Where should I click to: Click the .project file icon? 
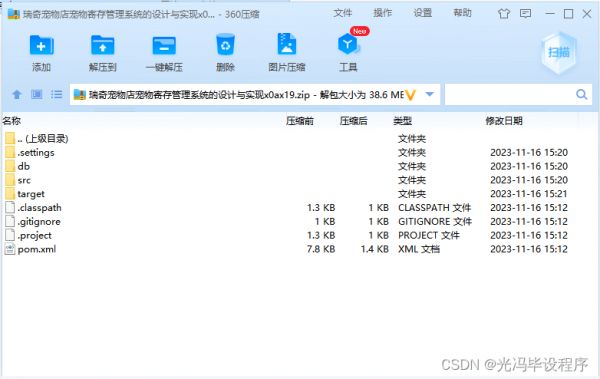[x=10, y=235]
